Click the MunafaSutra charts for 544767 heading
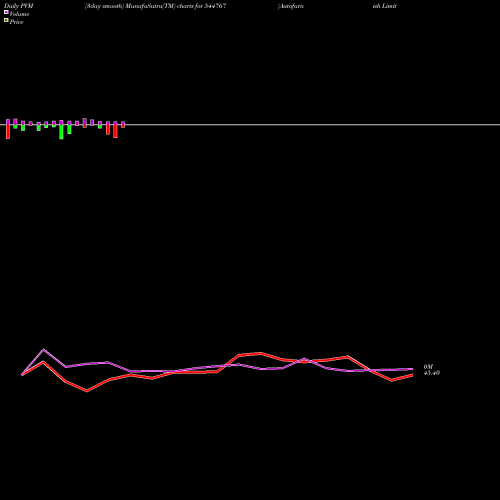Viewport: 500px width, 500px height. 156,6
